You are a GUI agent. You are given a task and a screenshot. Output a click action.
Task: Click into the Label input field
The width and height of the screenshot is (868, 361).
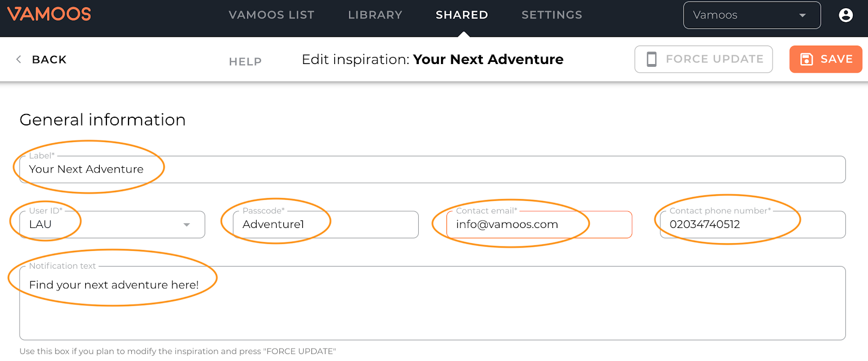click(x=432, y=169)
